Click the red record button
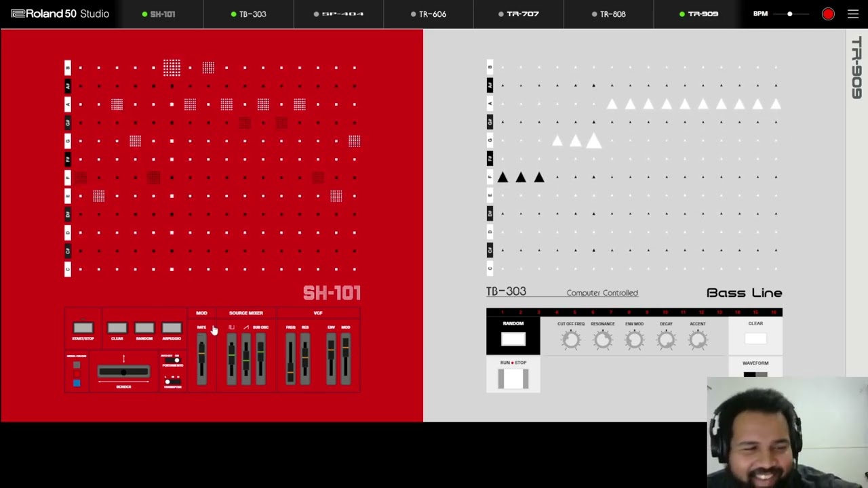 click(x=828, y=14)
